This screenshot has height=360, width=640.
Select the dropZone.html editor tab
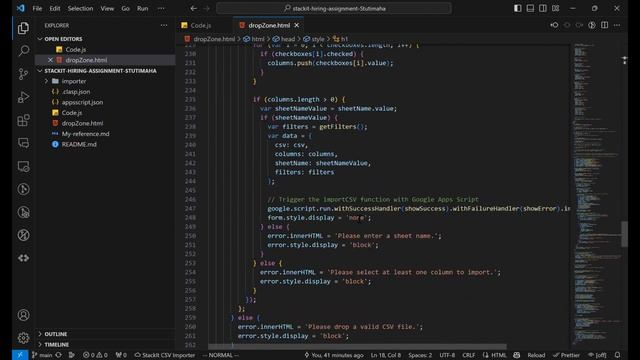269,25
